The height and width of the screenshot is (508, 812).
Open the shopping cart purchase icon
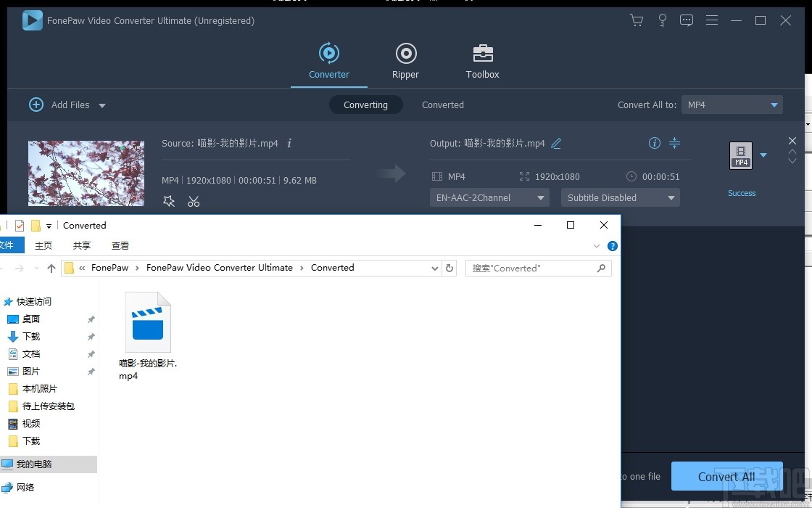636,20
